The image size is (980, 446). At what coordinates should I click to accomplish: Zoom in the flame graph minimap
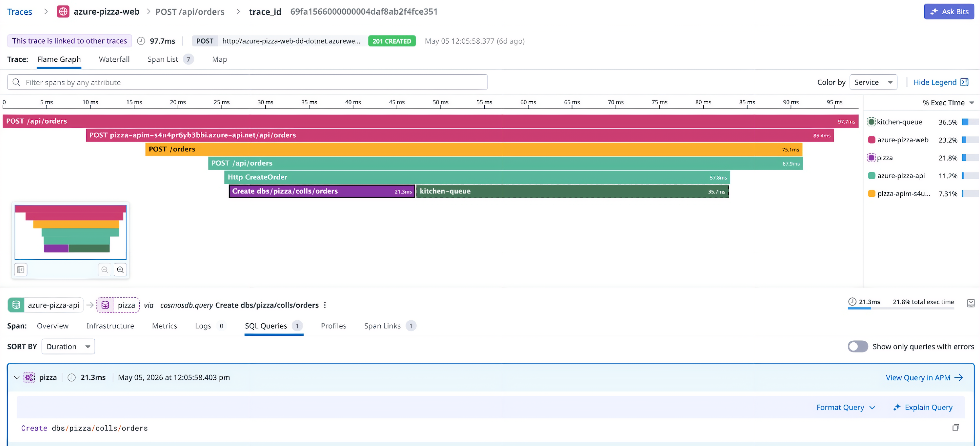[x=120, y=269]
